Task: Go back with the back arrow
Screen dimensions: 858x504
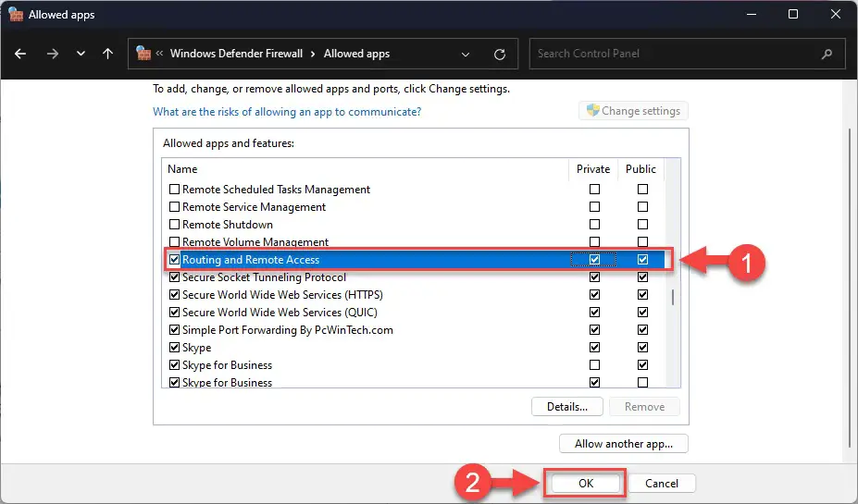Action: (20, 54)
